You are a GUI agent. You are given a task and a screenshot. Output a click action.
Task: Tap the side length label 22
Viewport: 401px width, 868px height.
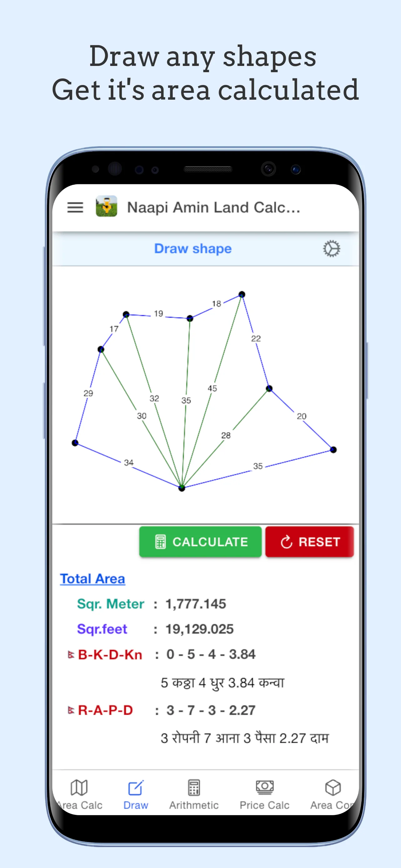256,339
